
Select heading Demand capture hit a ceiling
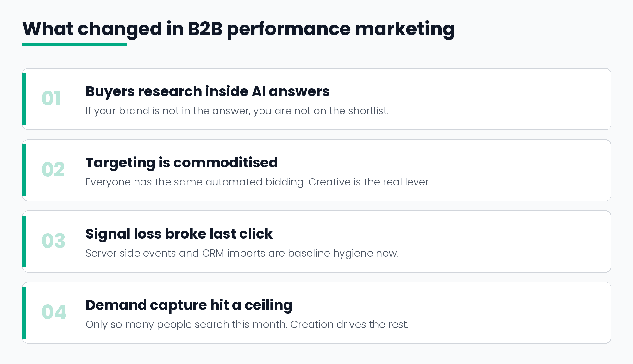coord(189,305)
